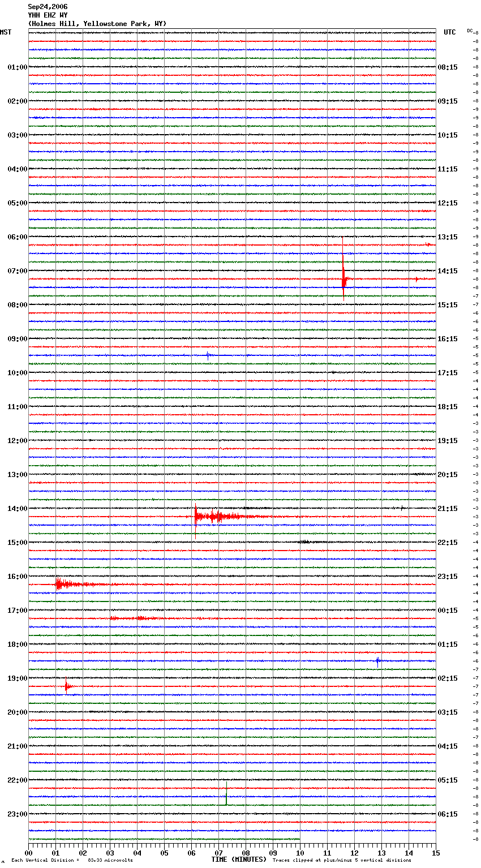
Task: Click minute 15 on the bottom axis
Action: pos(436,853)
